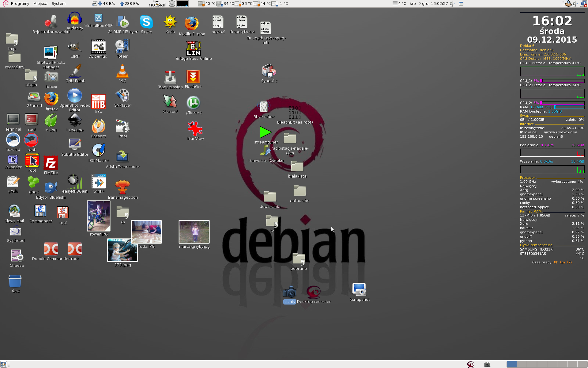Open the Midori browser icon
The height and width of the screenshot is (368, 588).
click(51, 120)
